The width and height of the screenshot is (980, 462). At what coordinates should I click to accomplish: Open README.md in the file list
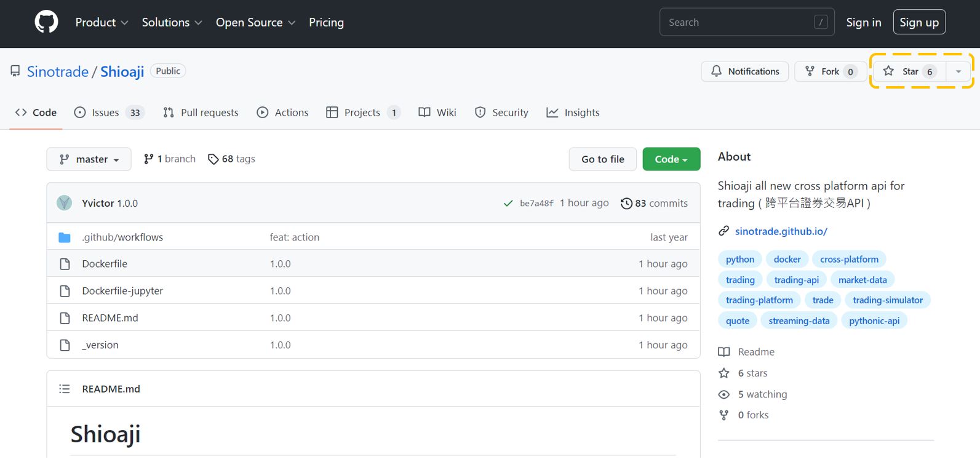(x=110, y=318)
